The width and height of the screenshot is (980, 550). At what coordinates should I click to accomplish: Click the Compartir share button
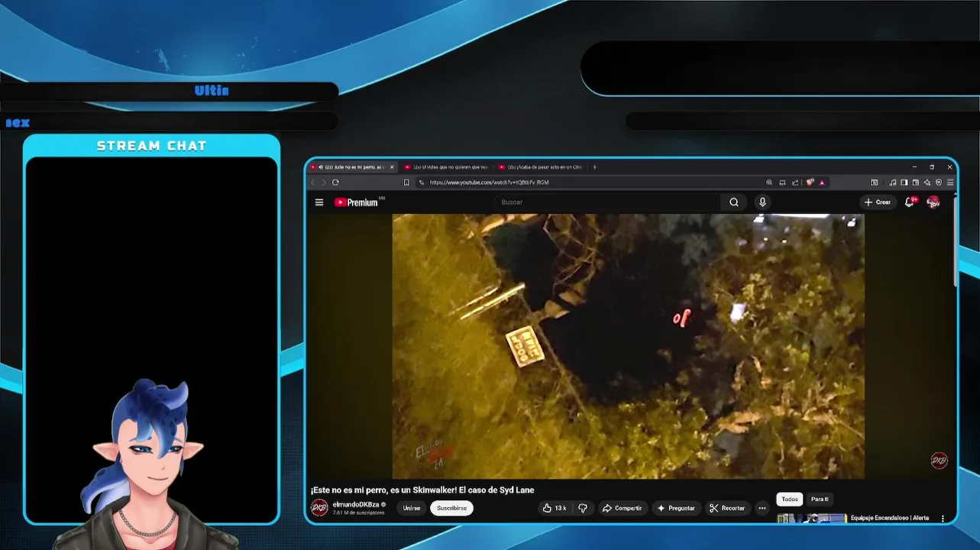622,508
